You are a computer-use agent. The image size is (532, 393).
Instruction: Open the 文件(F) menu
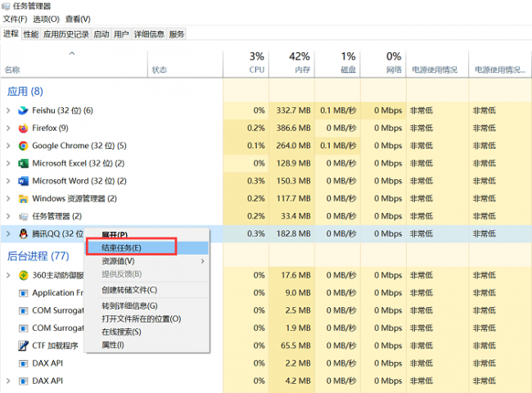click(15, 19)
